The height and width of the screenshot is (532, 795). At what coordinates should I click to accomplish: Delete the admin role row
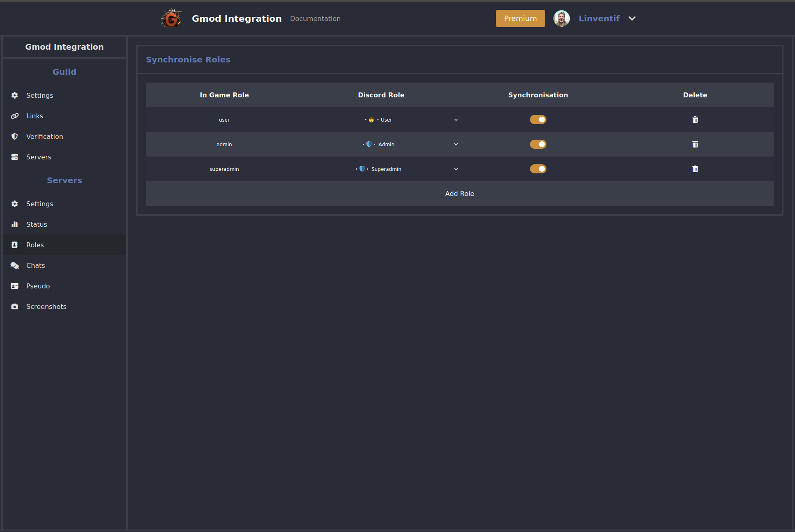tap(695, 144)
